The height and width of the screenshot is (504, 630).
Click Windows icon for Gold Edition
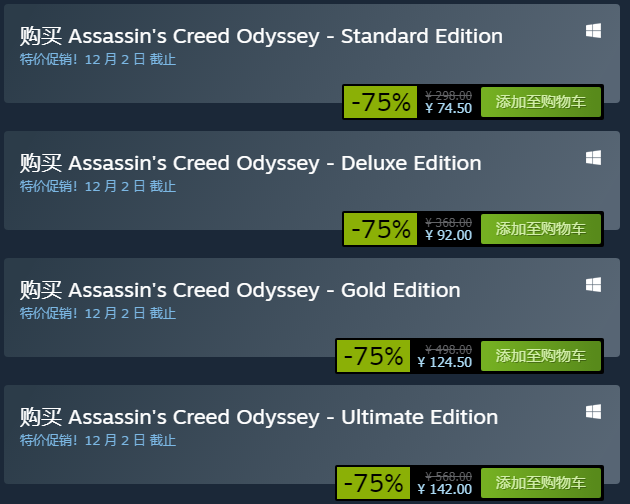point(593,285)
